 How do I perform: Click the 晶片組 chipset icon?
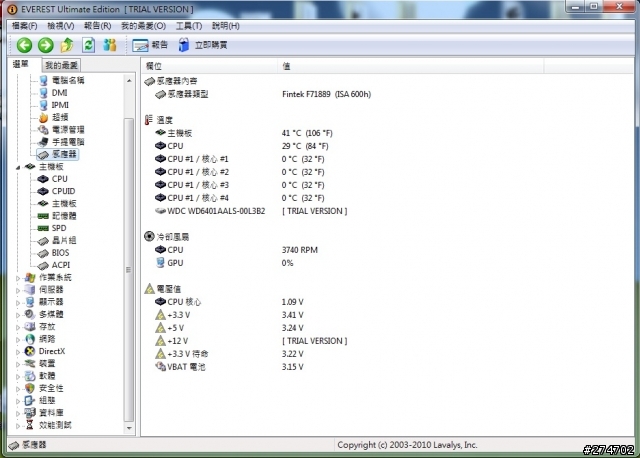pos(43,241)
